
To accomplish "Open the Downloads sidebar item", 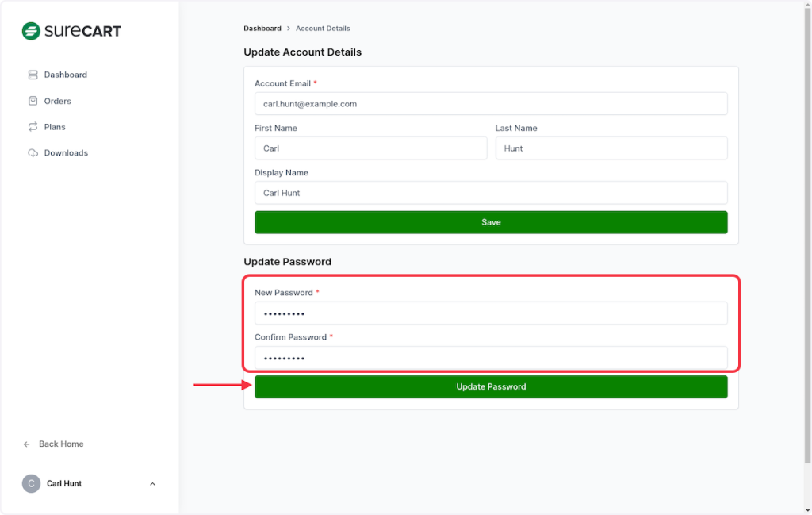I will pyautogui.click(x=66, y=153).
